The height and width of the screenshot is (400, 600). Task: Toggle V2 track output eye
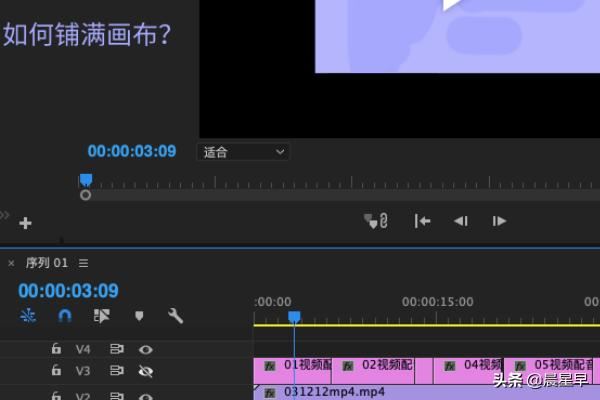coord(146,397)
